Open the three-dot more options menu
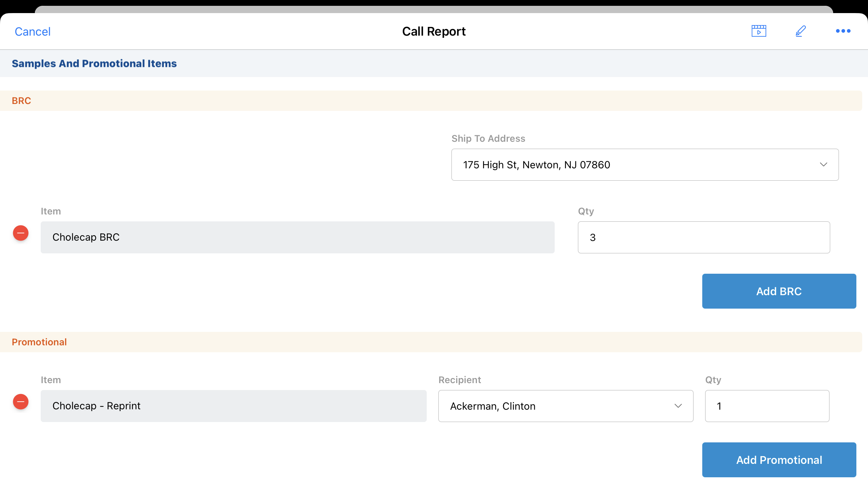Viewport: 868px width, 486px height. 843,31
